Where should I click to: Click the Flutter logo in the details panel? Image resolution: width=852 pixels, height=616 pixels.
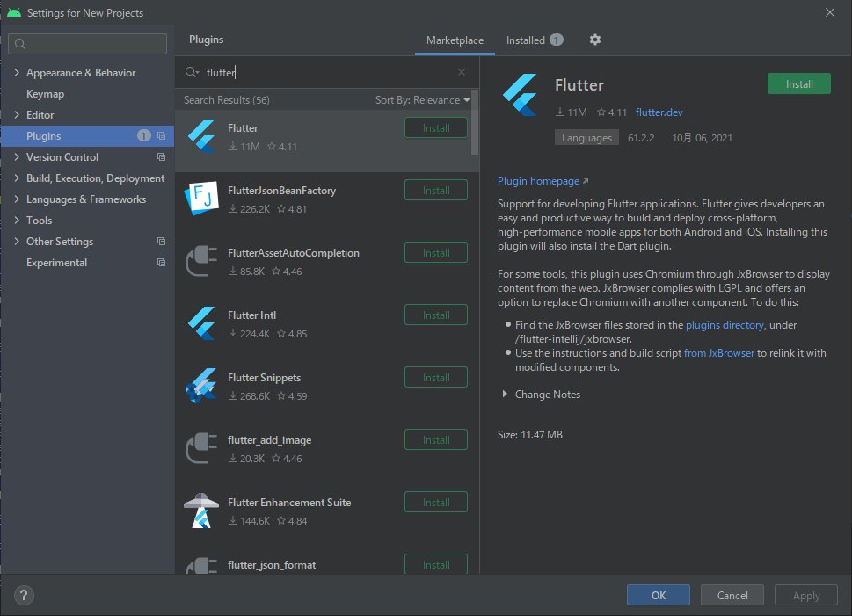(521, 95)
